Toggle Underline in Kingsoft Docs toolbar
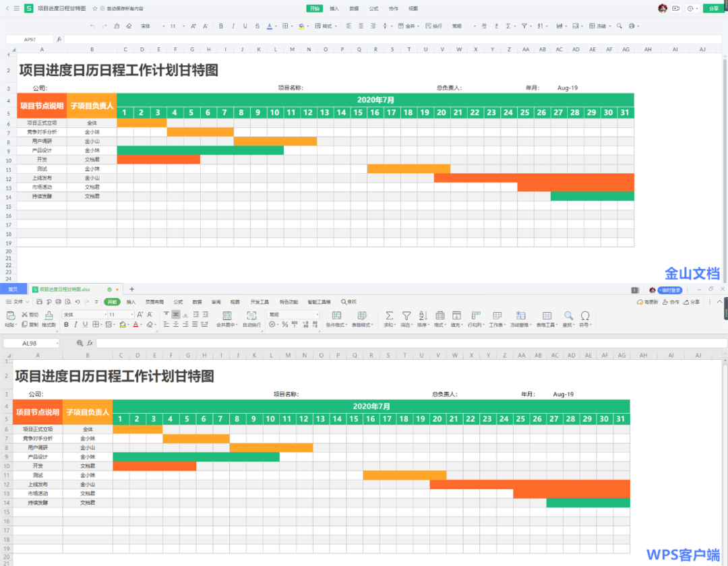 coord(245,26)
